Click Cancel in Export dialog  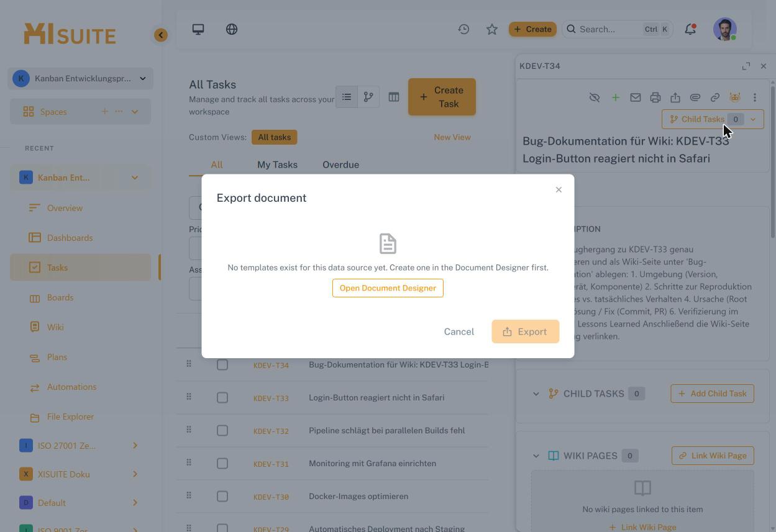pyautogui.click(x=459, y=331)
